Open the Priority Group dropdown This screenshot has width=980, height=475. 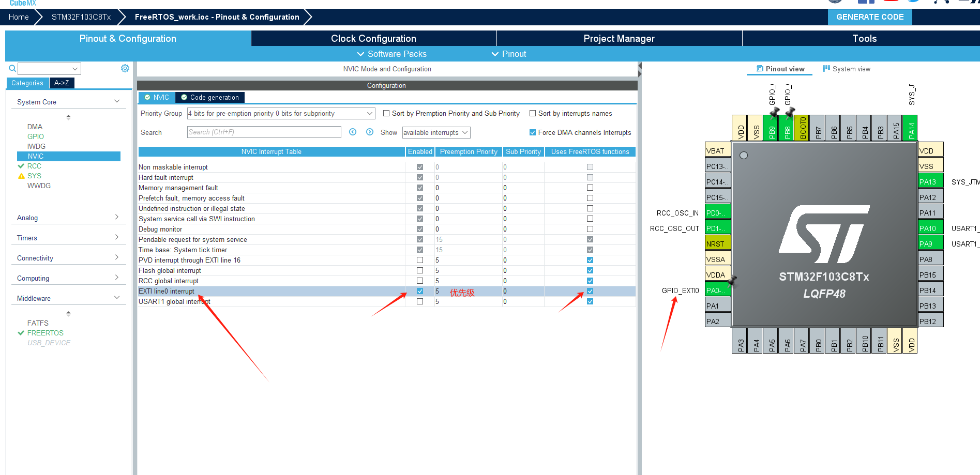click(x=281, y=113)
